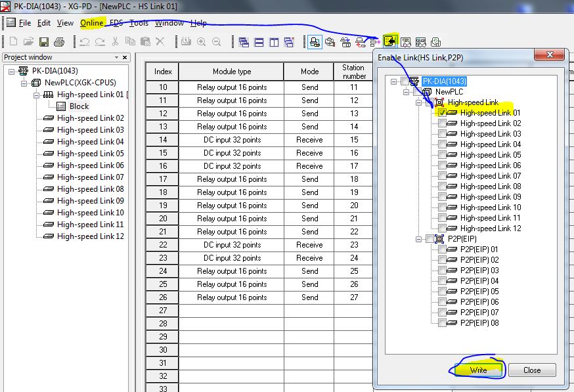The image size is (574, 392).
Task: Uncheck the High-speed Link 01 checkbox
Action: tap(443, 113)
